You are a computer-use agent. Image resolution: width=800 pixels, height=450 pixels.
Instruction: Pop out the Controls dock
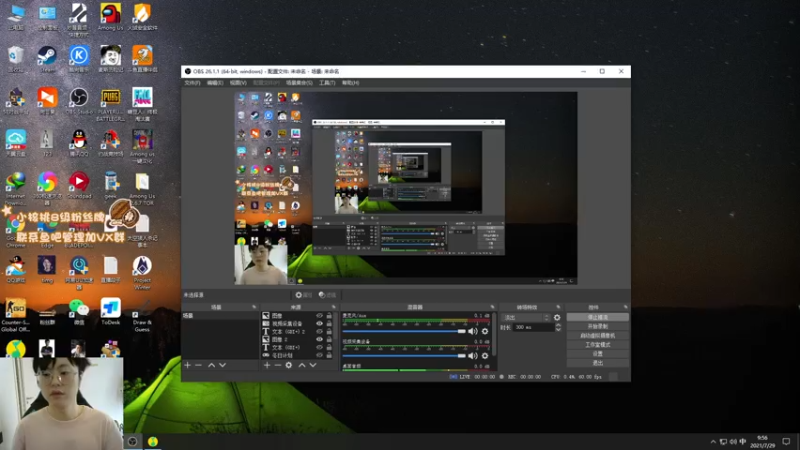pyautogui.click(x=626, y=307)
